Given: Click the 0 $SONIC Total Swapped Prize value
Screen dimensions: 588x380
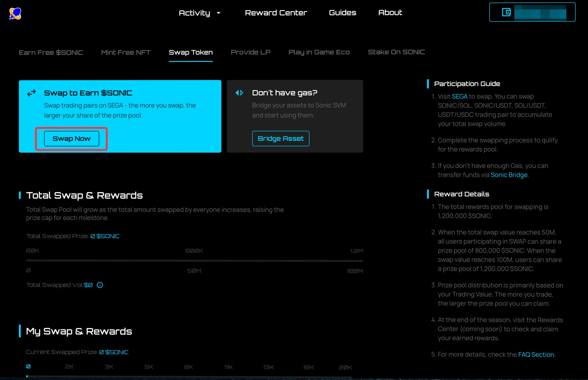Looking at the screenshot, I should tap(105, 236).
